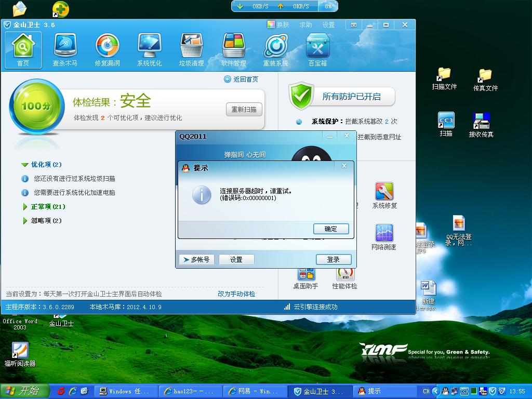Open 重装系统 reinstall system tool
The width and height of the screenshot is (532, 399).
(x=275, y=50)
